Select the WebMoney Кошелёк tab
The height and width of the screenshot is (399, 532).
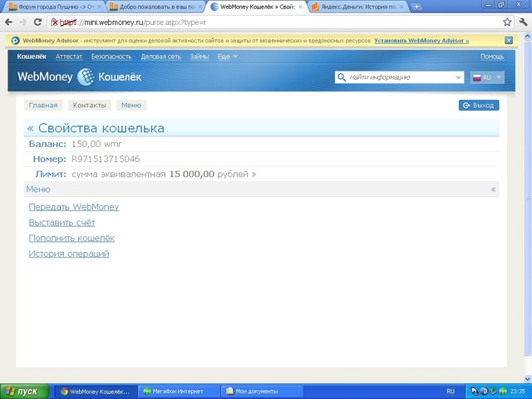click(257, 7)
